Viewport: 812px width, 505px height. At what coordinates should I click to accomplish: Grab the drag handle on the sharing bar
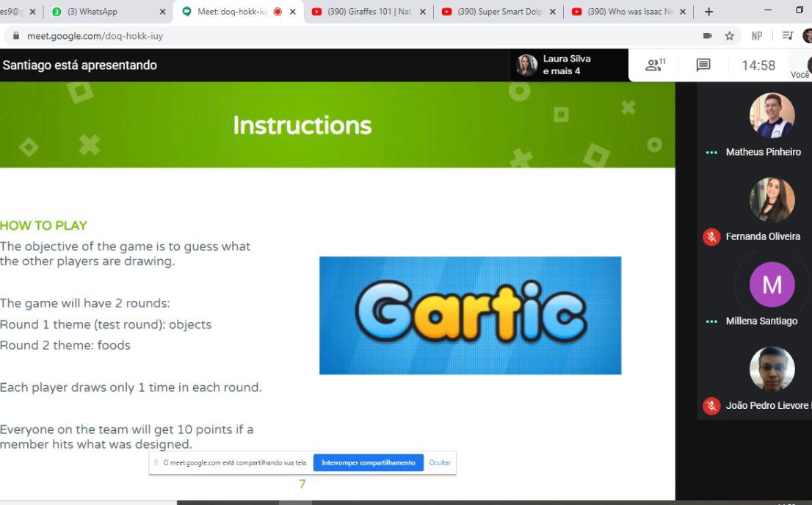pyautogui.click(x=156, y=462)
